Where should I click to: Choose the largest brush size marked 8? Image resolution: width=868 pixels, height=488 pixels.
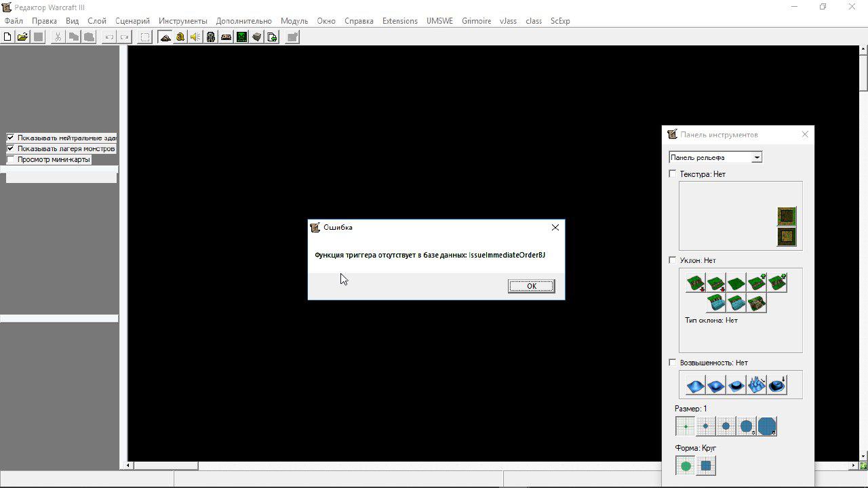pyautogui.click(x=767, y=426)
